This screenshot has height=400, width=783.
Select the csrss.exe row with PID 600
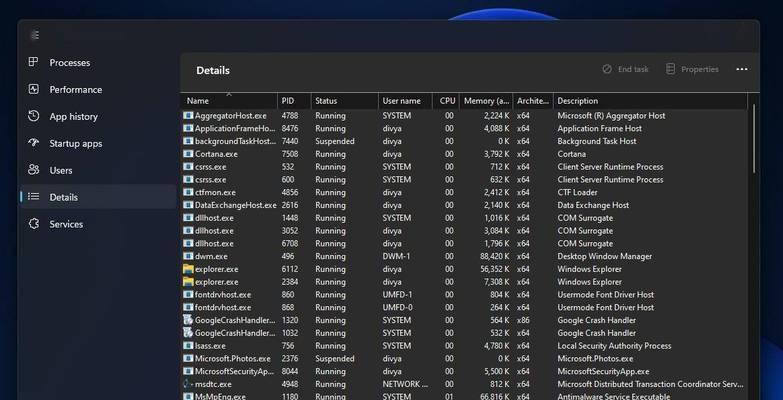(210, 179)
